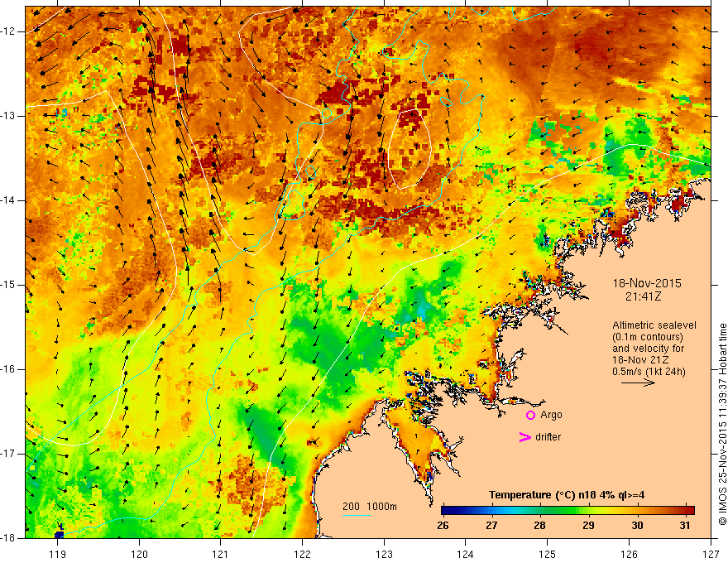
Task: Click the time label 21:41Z
Action: click(643, 296)
